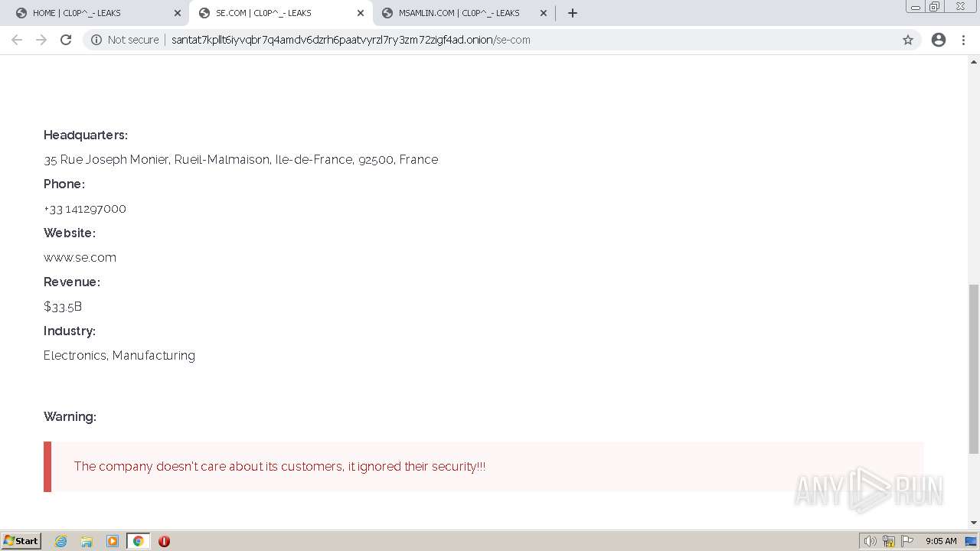Click the red warning message text
The height and width of the screenshot is (551, 980).
tap(279, 467)
